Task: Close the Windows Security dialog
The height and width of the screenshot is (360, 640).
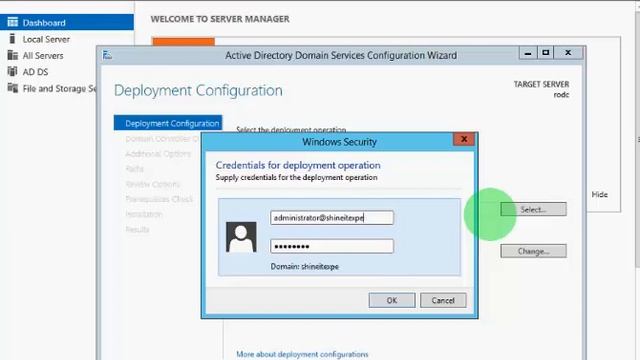Action: click(x=464, y=139)
